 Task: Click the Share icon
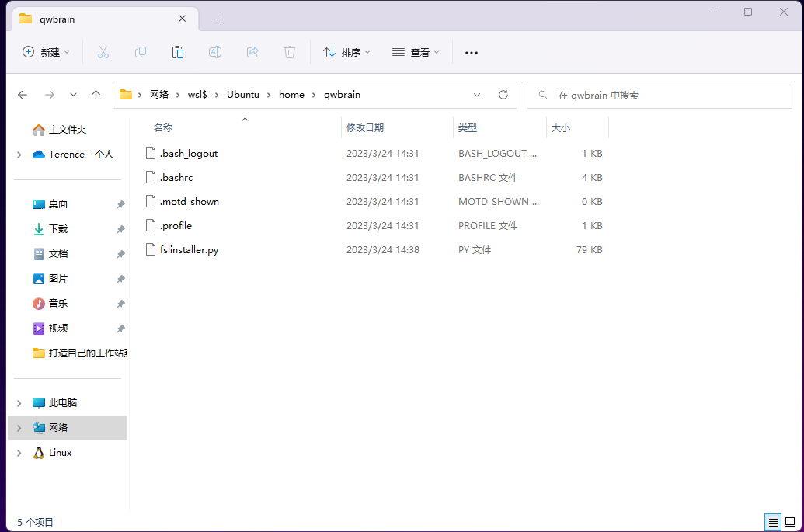point(252,52)
